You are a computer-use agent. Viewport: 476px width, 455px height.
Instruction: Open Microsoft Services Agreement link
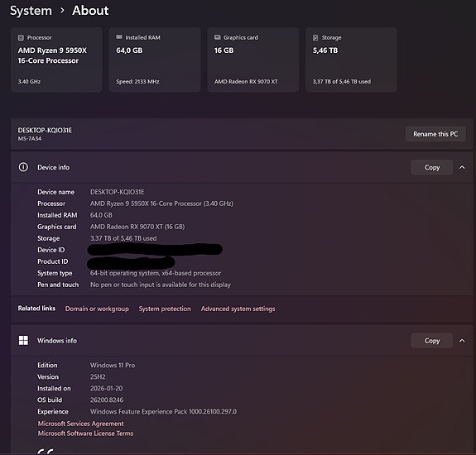click(x=81, y=424)
